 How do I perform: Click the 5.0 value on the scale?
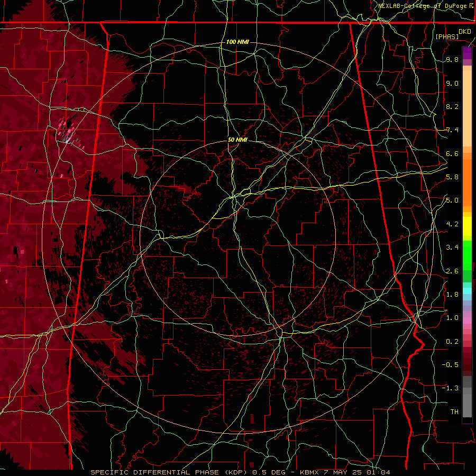click(452, 200)
